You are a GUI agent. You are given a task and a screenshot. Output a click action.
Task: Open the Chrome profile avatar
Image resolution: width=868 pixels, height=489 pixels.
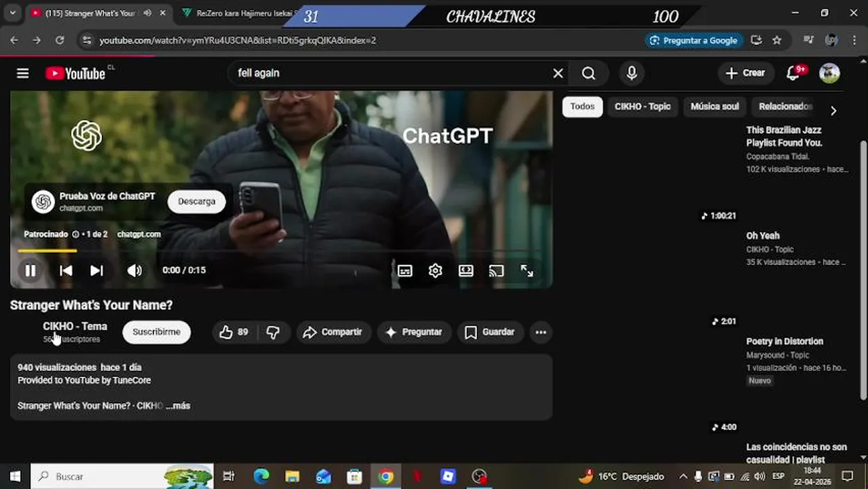coord(831,41)
